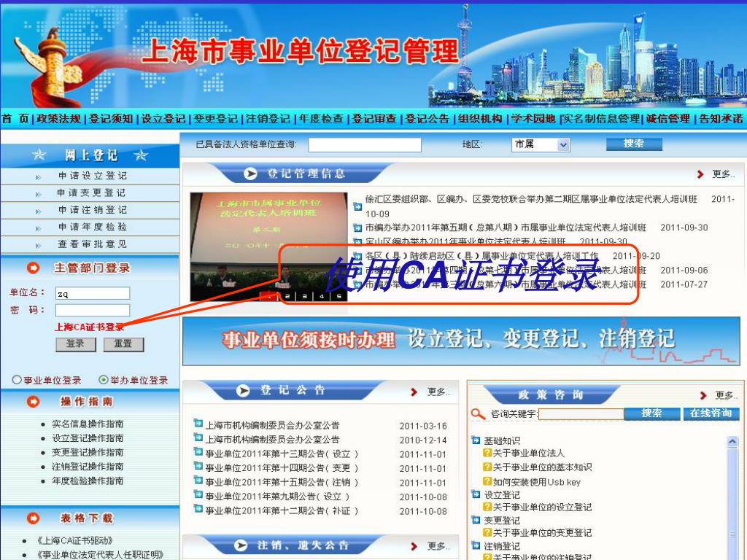Click the 设立登记、变更登记、注销登记 banner
This screenshot has height=560, width=747.
(461, 341)
